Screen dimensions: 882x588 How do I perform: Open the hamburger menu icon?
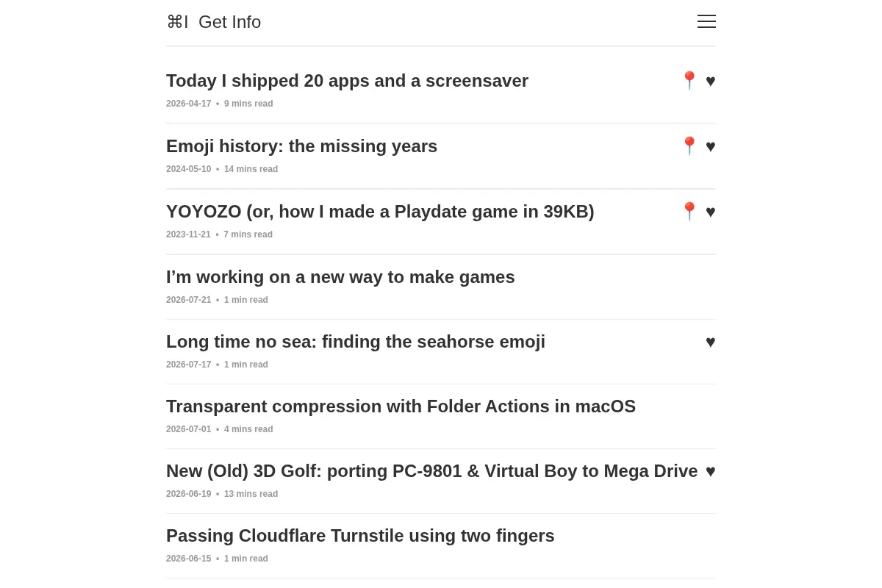[706, 21]
